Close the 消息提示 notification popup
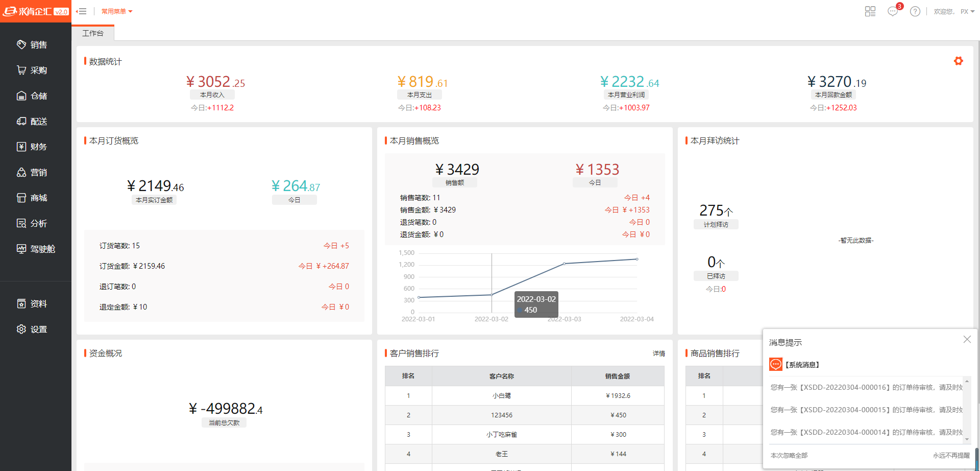The height and width of the screenshot is (471, 980). click(x=967, y=340)
